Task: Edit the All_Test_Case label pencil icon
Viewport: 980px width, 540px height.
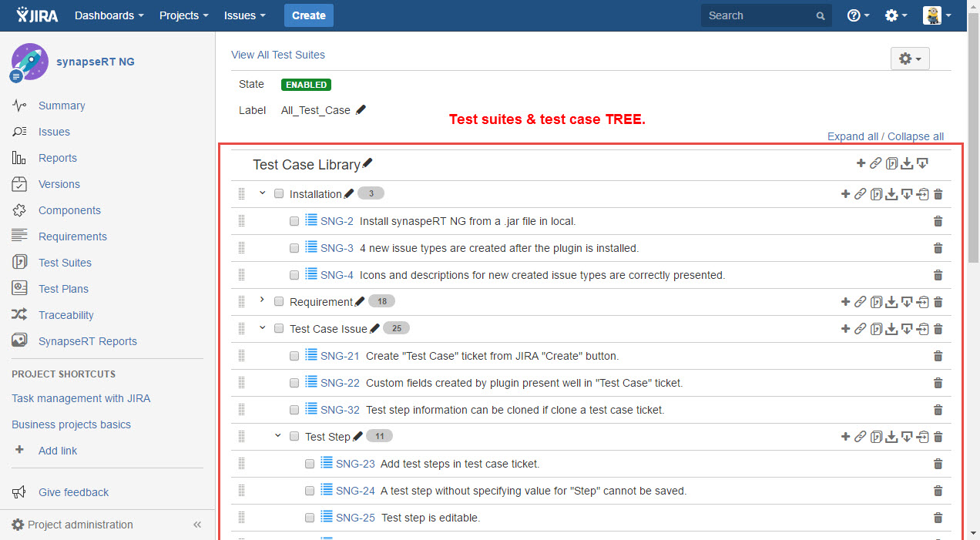Action: tap(361, 110)
